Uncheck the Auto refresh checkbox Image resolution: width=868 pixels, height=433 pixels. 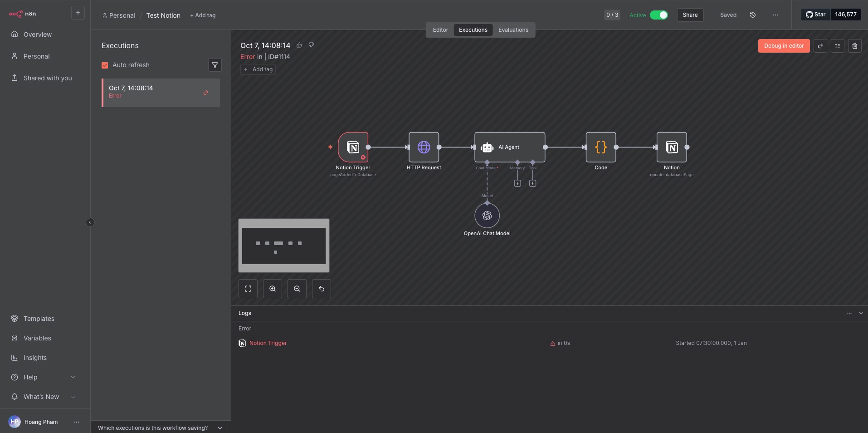click(105, 65)
